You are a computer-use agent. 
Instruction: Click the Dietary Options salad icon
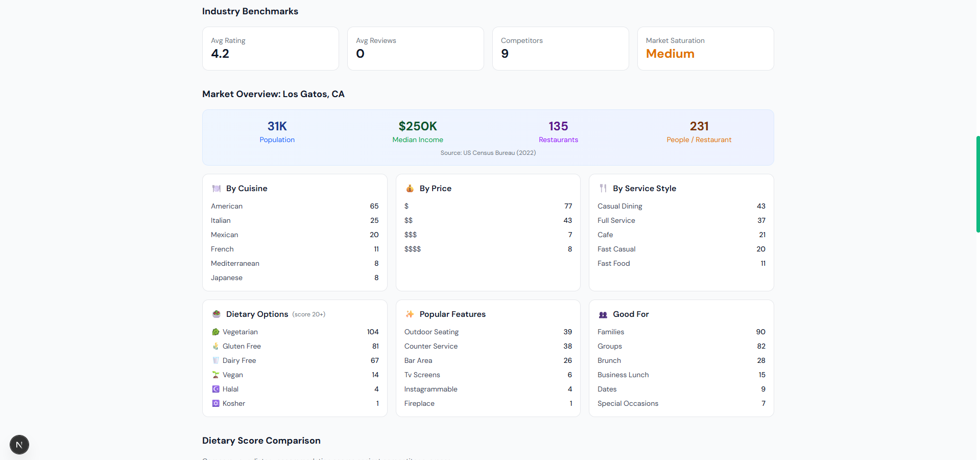(216, 314)
